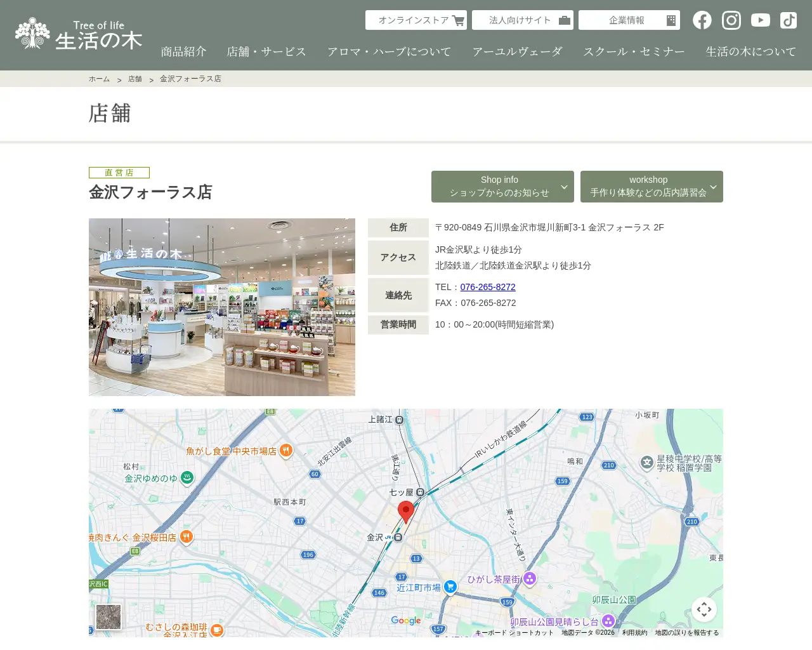Screen dimensions: 812x650
Task: Click the Tree of life 生活の木 logo
Action: (79, 34)
